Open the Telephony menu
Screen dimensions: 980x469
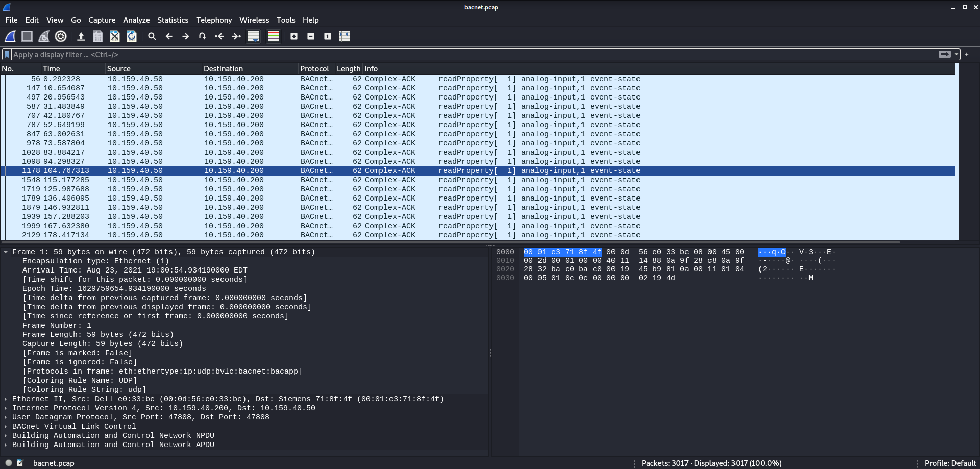(214, 20)
